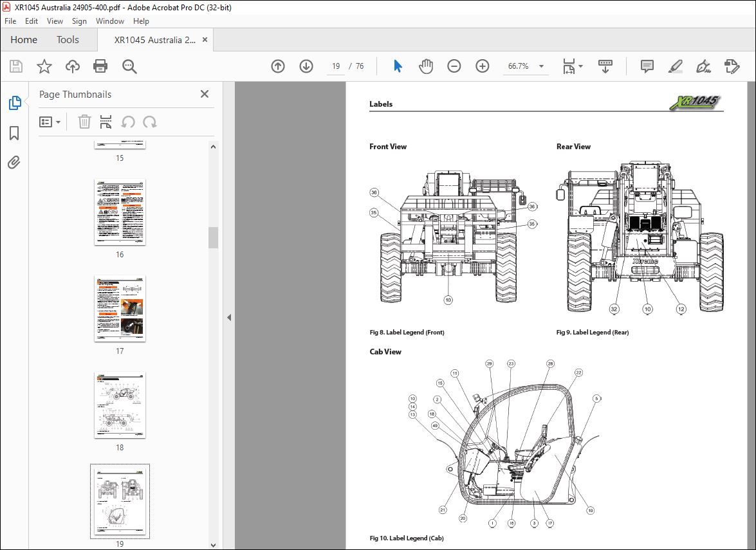This screenshot has width=756, height=550.
Task: Delete selected page trash icon
Action: [x=84, y=122]
